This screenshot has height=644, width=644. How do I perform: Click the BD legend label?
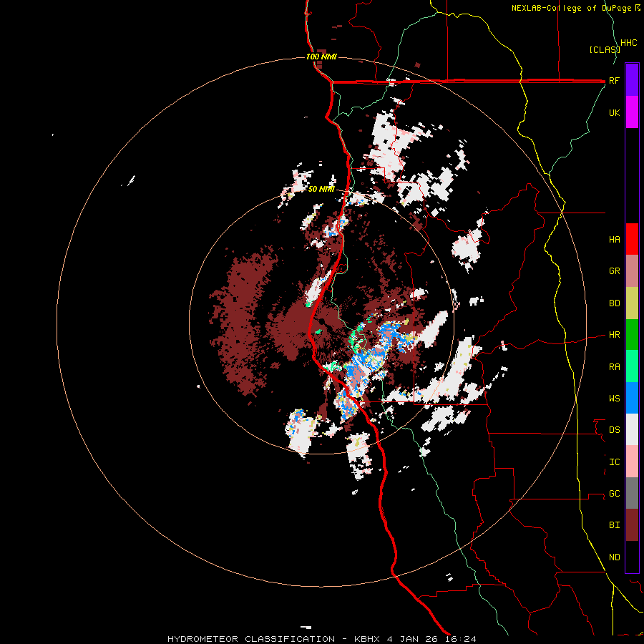(x=614, y=303)
